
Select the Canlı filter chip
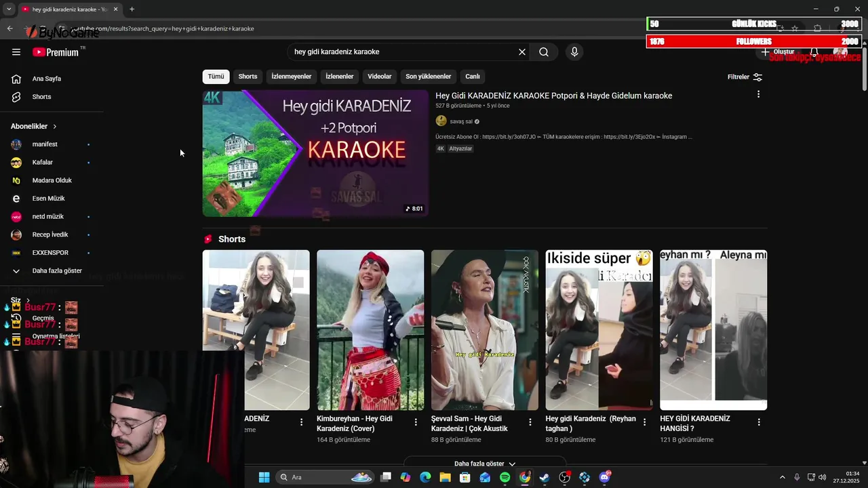click(x=473, y=77)
